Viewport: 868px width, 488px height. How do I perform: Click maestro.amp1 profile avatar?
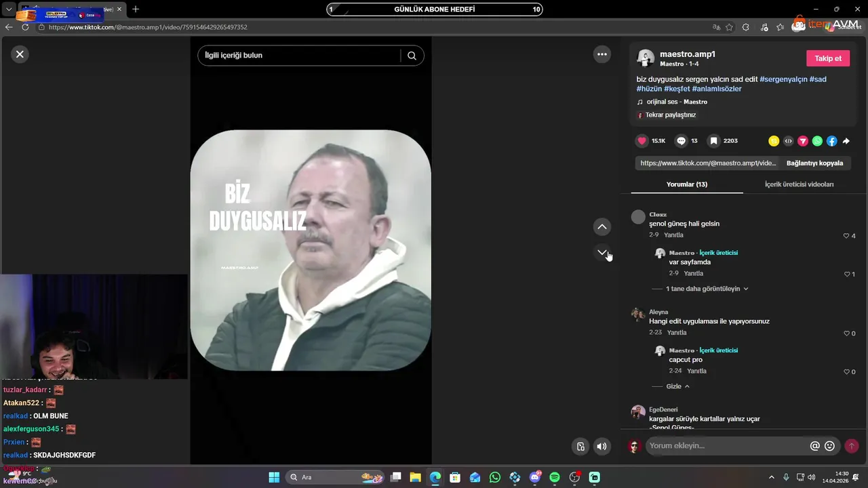point(646,58)
